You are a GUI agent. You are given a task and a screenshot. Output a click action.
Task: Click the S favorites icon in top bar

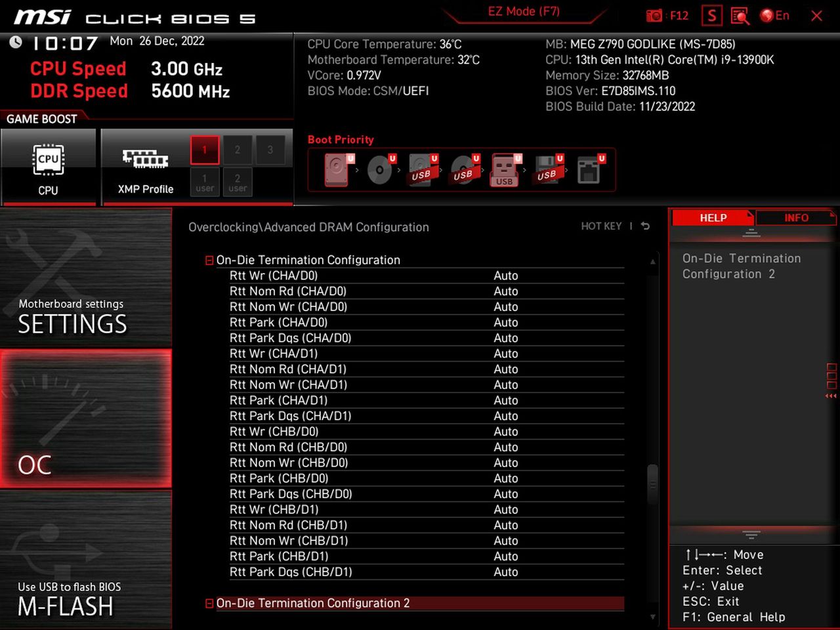point(711,16)
